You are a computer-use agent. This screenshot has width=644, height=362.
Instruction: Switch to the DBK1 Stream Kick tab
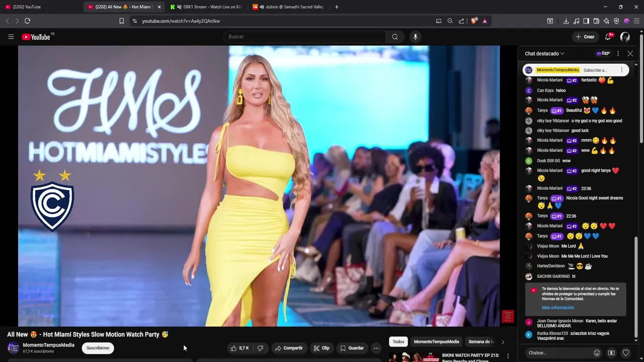pyautogui.click(x=206, y=7)
